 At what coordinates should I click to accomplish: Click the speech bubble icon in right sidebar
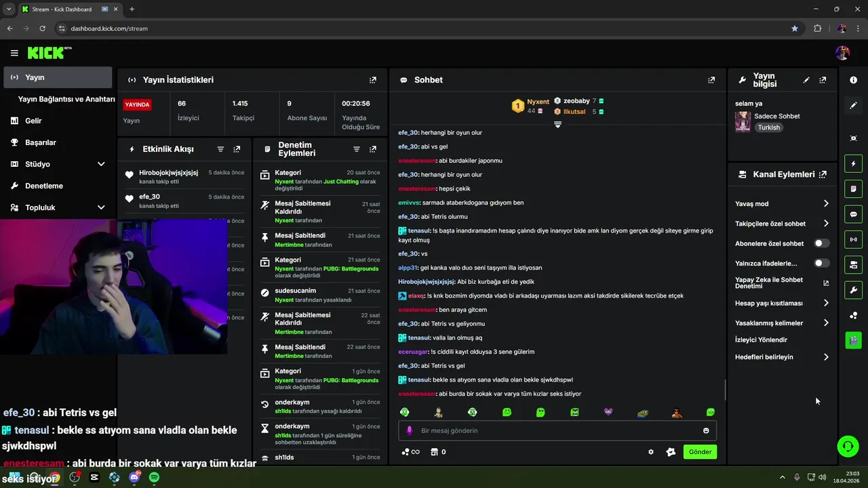click(853, 214)
